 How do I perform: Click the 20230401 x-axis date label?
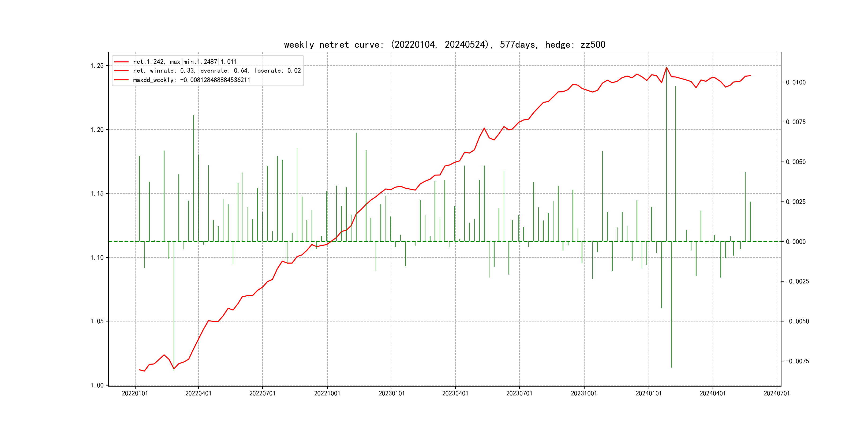pos(455,393)
